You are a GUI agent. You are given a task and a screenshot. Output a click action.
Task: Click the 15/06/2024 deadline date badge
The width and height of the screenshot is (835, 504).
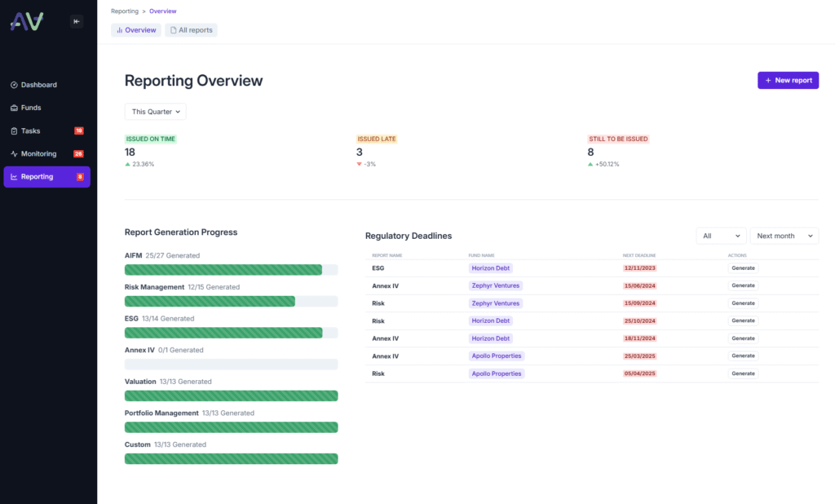tap(640, 285)
